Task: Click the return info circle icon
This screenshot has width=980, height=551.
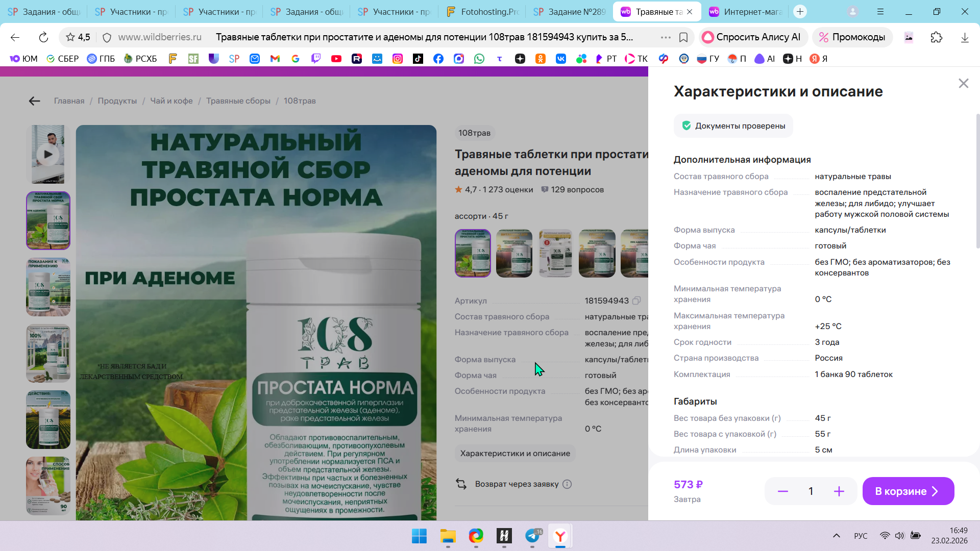Action: (567, 484)
